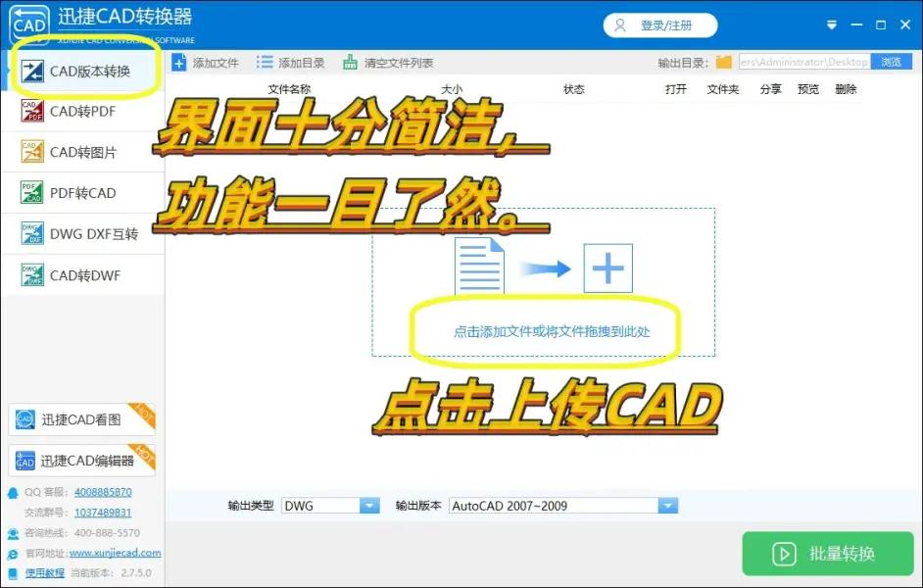Click the 大小 column header
The image size is (923, 588).
click(452, 89)
